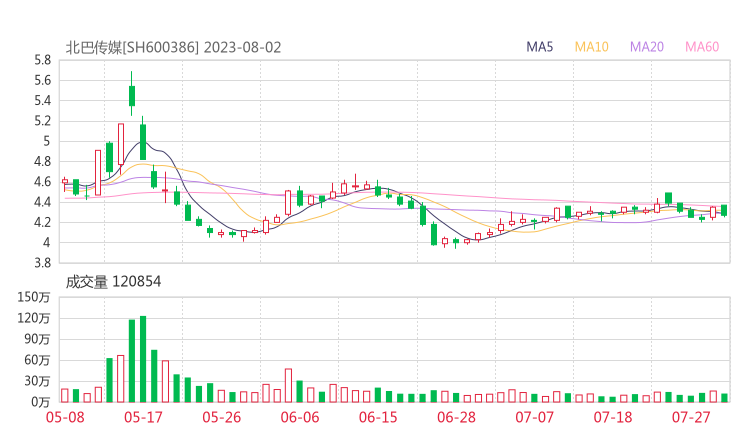Select the last green candlestick on the right
The height and width of the screenshot is (440, 740).
[x=724, y=210]
